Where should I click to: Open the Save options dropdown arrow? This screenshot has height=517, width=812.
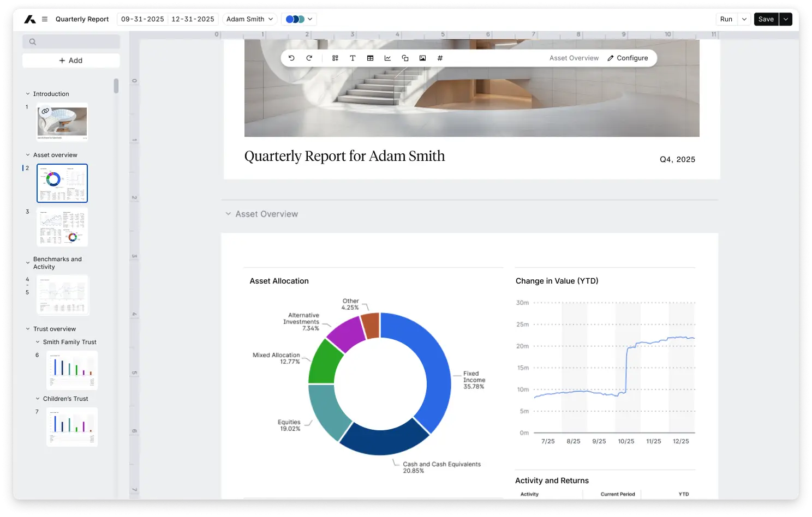point(786,19)
